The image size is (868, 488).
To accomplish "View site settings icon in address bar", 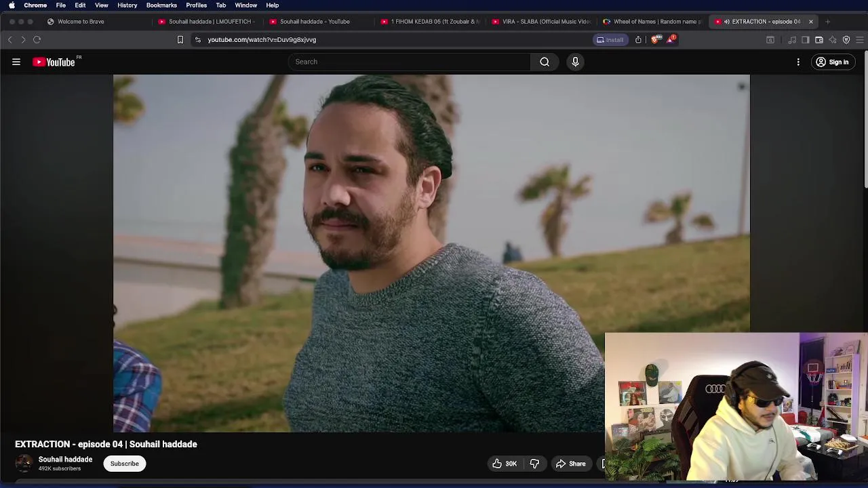I will click(x=197, y=40).
